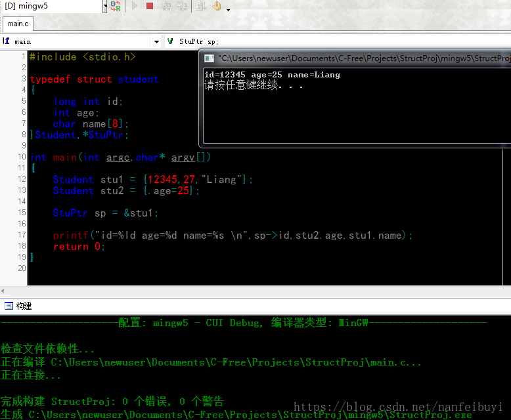Click line number 12 in gutter
Viewport: 511px width, 420px height.
click(22, 179)
